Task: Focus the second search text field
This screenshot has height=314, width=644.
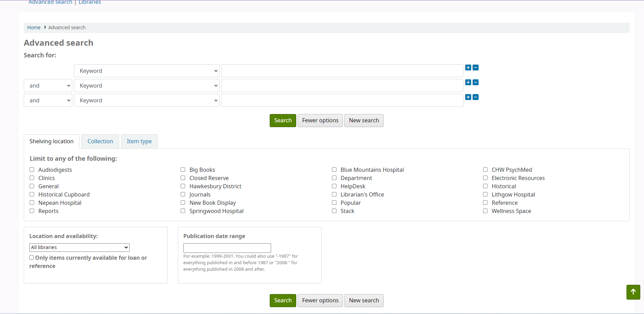Action: [342, 86]
